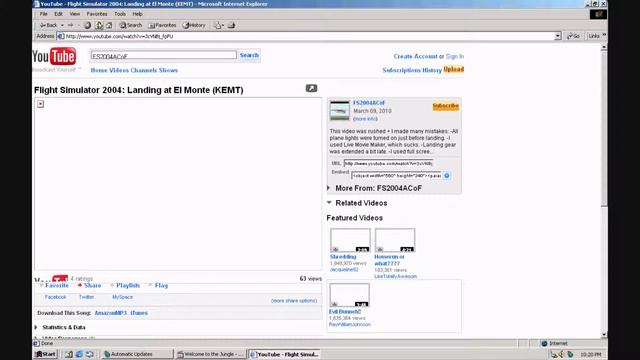Click the IE Back button

pos(49,25)
